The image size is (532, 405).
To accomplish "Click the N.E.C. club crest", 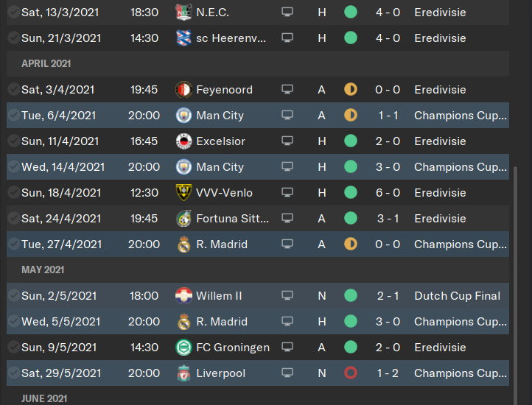I will pyautogui.click(x=184, y=13).
